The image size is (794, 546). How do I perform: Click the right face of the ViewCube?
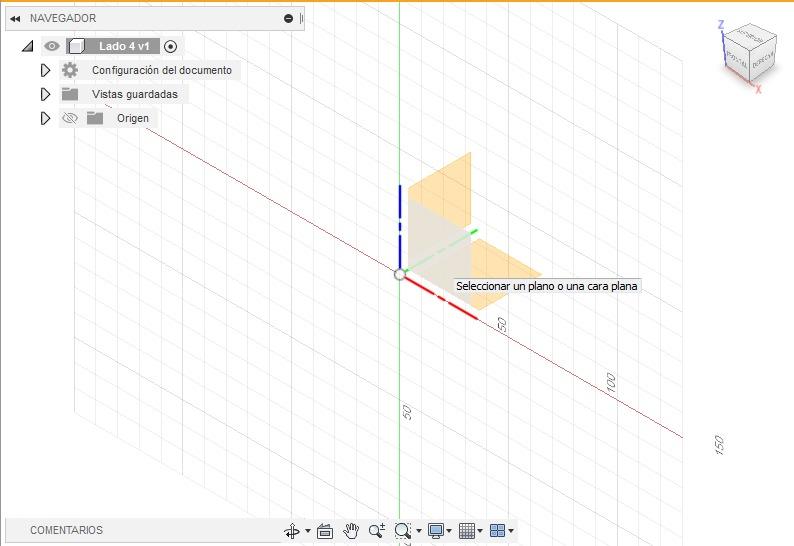[763, 58]
